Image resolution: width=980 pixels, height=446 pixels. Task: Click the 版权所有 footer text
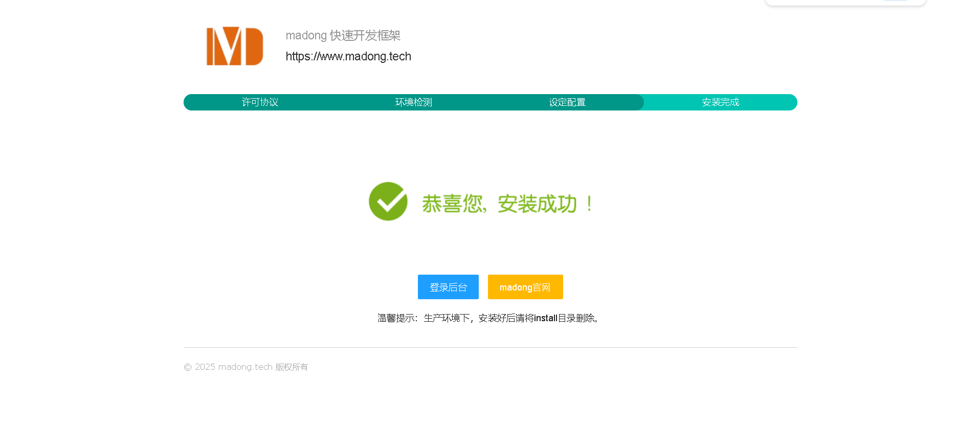tap(292, 367)
